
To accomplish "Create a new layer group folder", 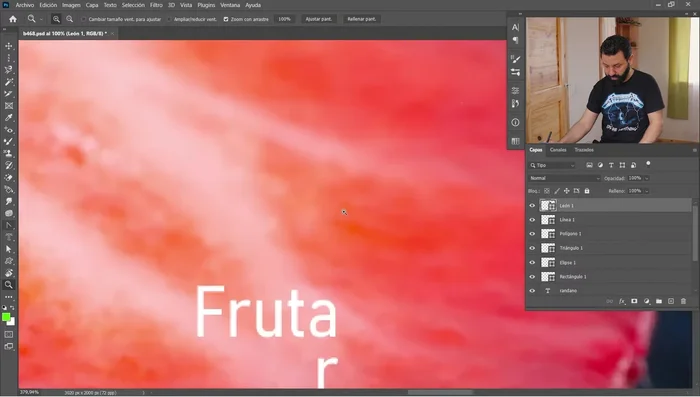I will (658, 301).
